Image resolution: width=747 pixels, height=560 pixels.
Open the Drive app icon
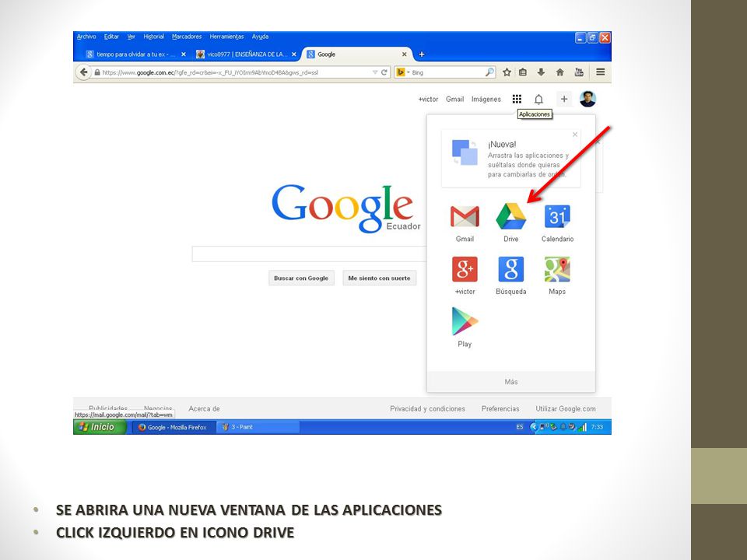pos(510,217)
